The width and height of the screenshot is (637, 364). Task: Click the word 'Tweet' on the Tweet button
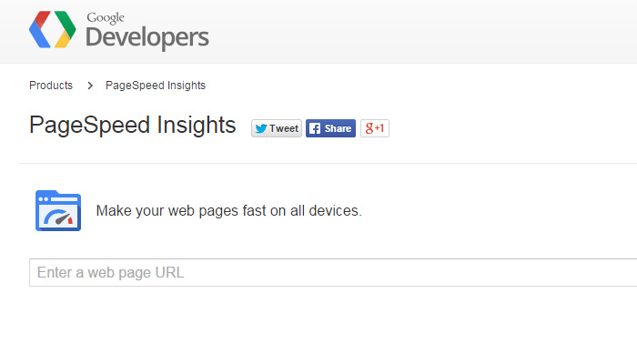pos(284,128)
